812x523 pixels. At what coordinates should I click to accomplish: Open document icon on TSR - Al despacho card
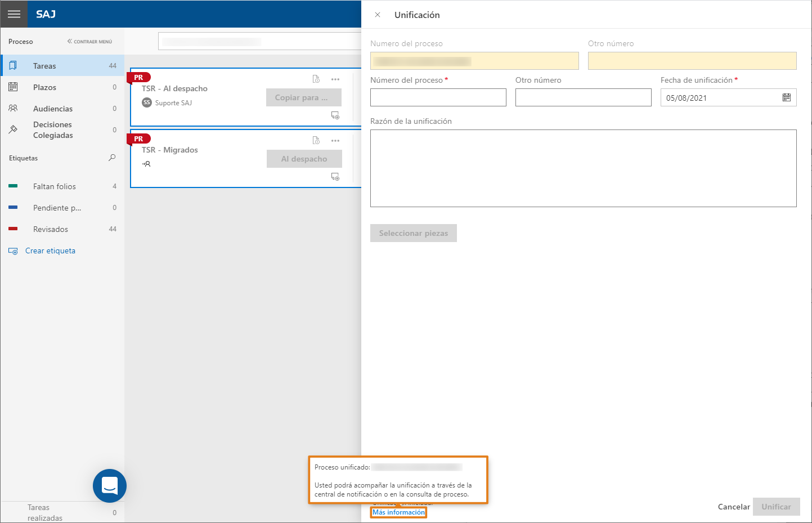point(316,79)
